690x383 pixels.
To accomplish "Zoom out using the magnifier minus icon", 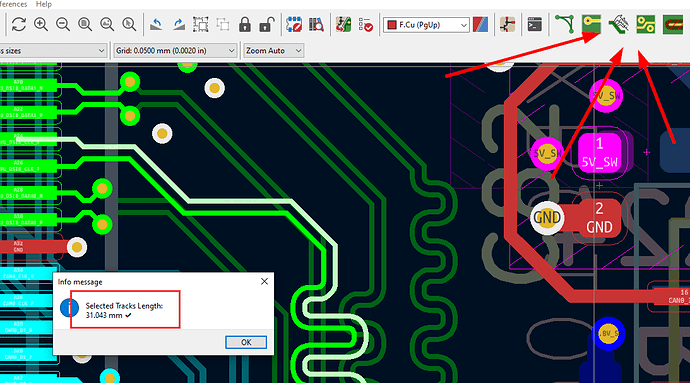I will point(63,24).
